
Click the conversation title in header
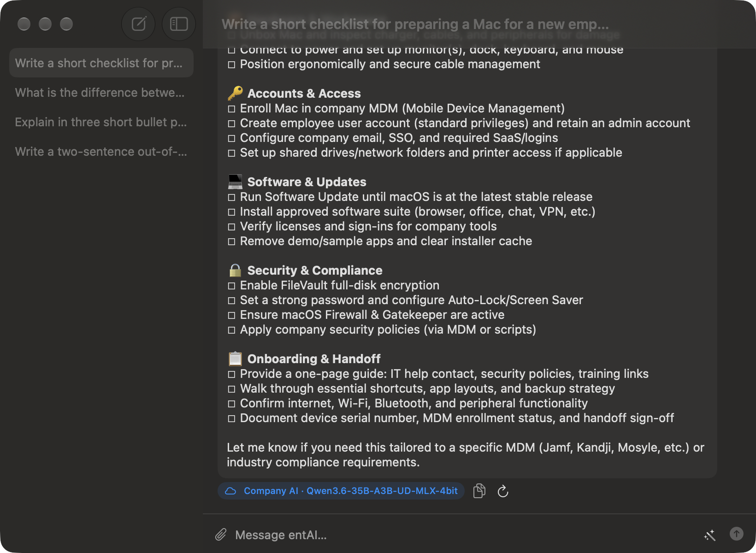pyautogui.click(x=415, y=24)
